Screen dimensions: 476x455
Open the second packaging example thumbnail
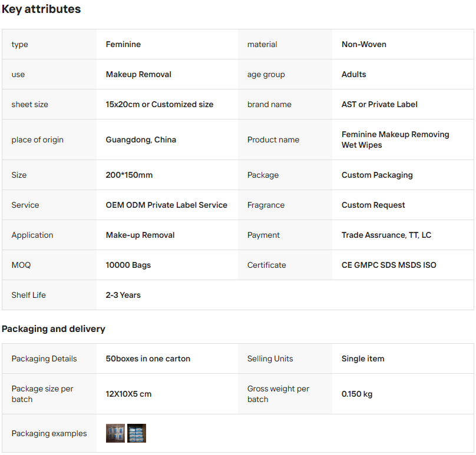tap(137, 433)
